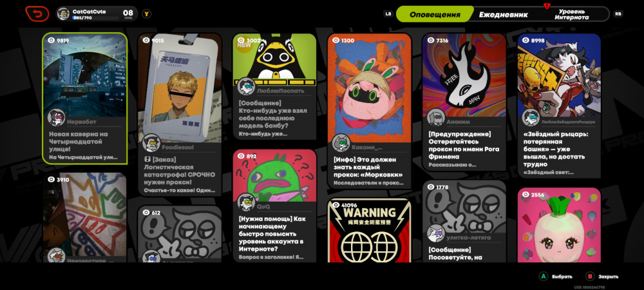644x290 pixels.
Task: Open post Новая каверна на Четырнадцатой улице
Action: [x=85, y=98]
